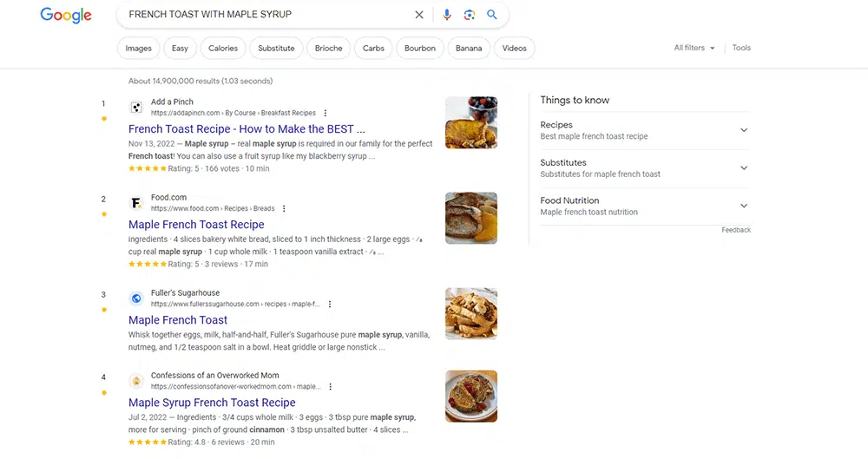Click the Add a Pinch site name

tap(172, 102)
